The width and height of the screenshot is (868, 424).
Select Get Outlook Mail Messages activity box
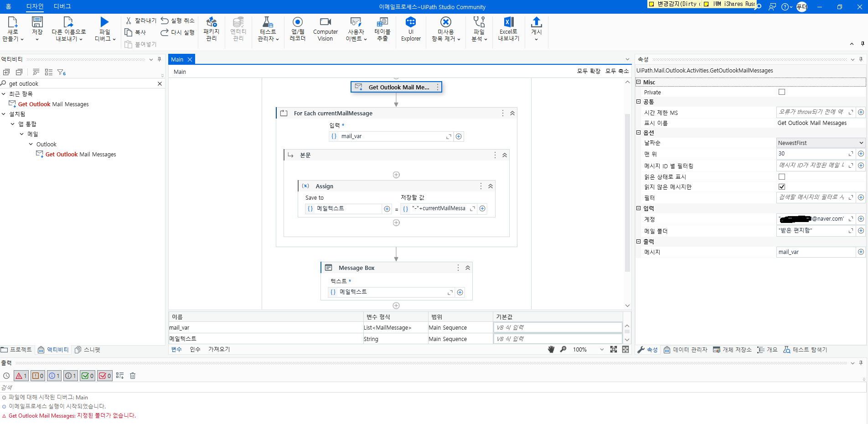tap(396, 87)
